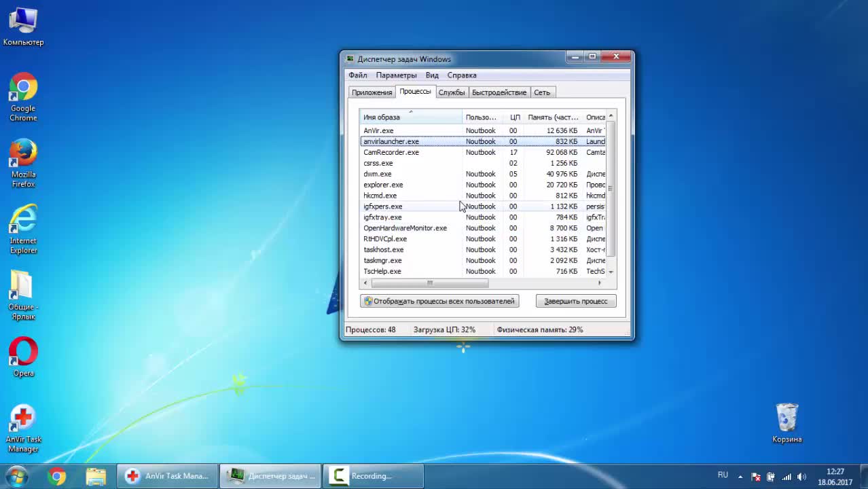
Task: Open the Windows Start menu
Action: coord(17,476)
